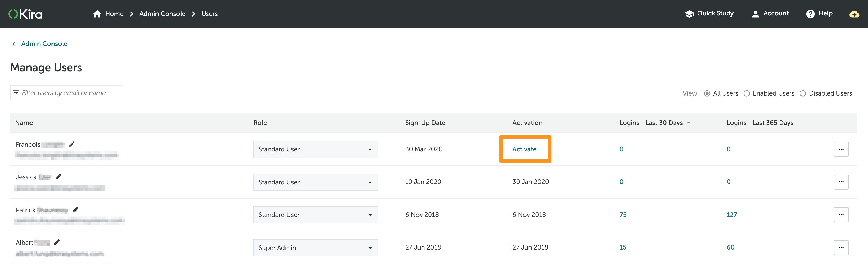
Task: Click the Account person icon
Action: tap(755, 14)
